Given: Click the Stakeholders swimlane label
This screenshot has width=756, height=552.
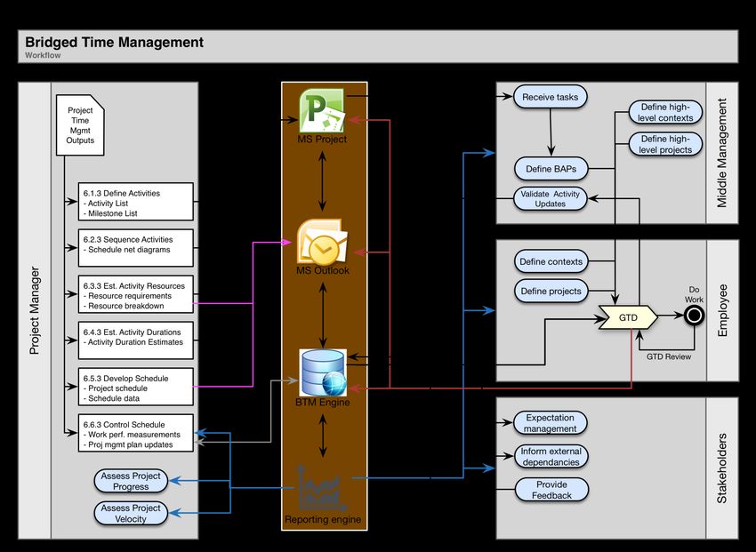Looking at the screenshot, I should pos(722,468).
